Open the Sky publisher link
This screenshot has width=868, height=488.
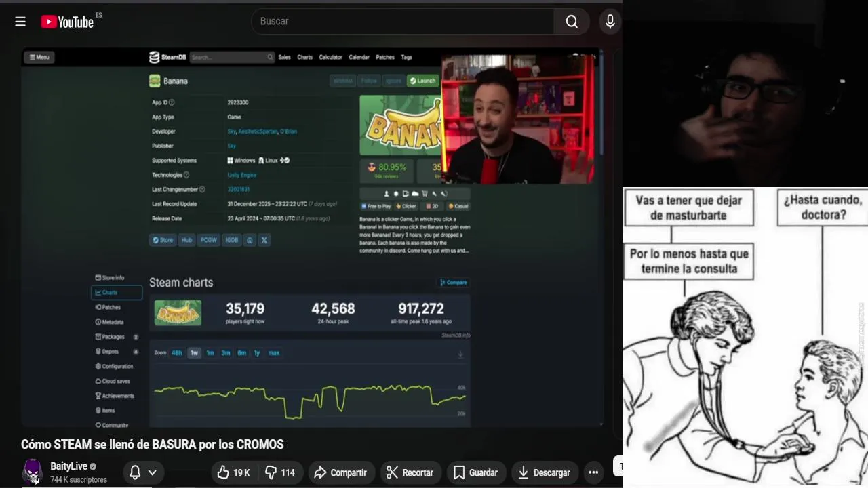(x=231, y=146)
